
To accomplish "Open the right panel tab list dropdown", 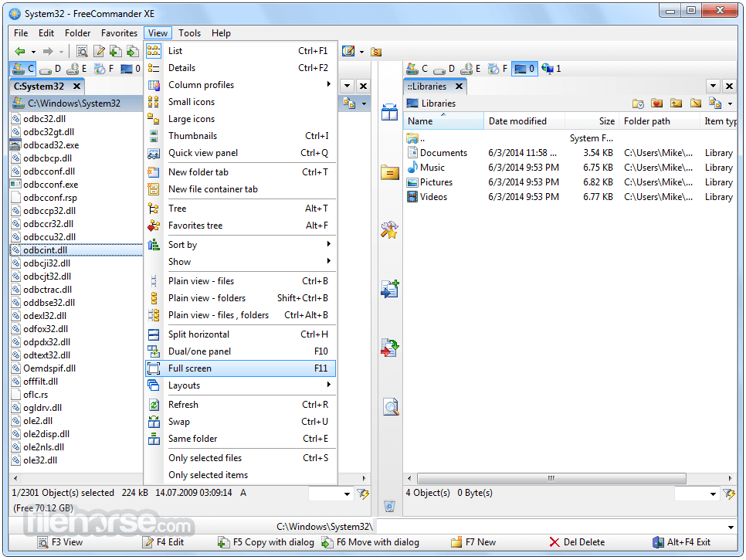I will pos(713,86).
